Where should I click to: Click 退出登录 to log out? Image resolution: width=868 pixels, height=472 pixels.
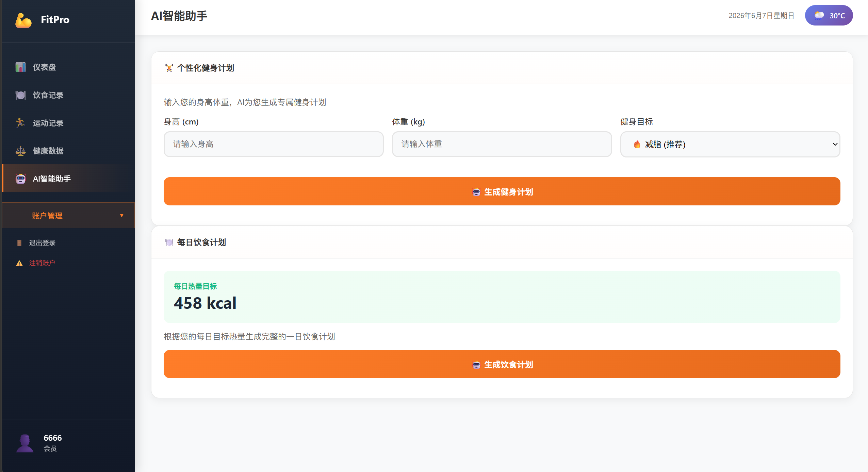pos(42,243)
